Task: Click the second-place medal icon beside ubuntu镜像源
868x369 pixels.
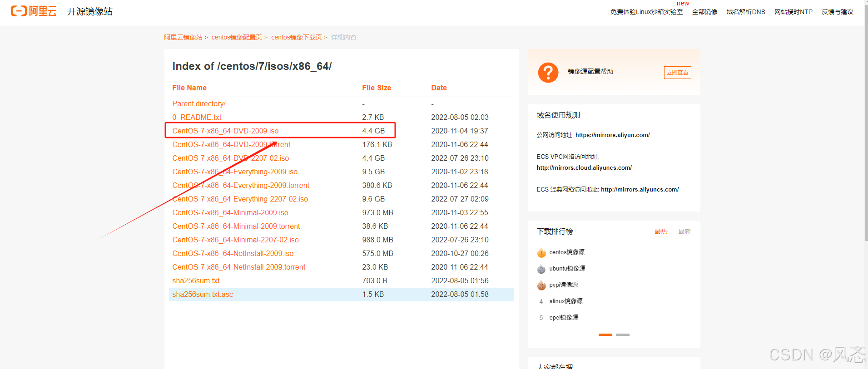Action: [541, 269]
